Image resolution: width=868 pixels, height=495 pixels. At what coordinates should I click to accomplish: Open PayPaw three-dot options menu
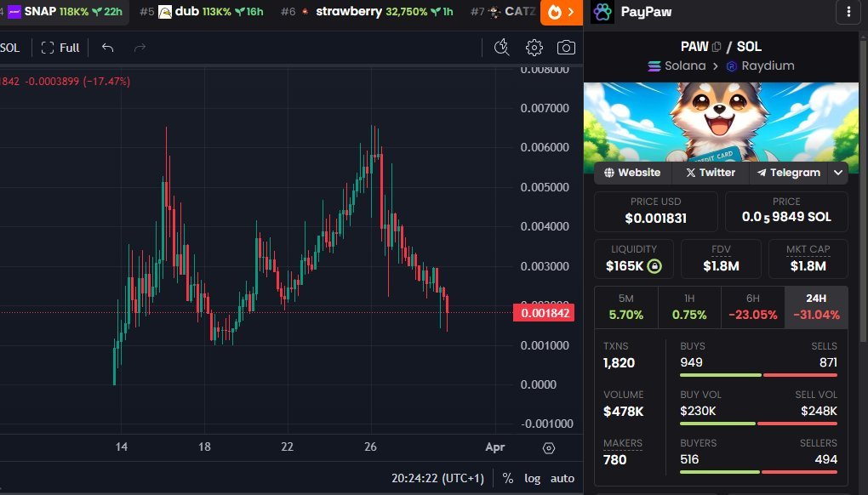point(848,12)
